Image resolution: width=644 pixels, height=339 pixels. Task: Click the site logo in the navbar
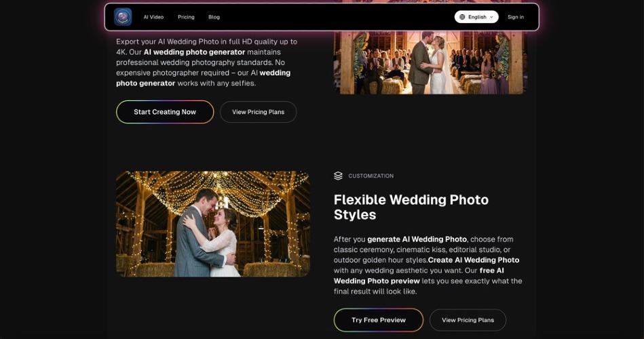[123, 17]
